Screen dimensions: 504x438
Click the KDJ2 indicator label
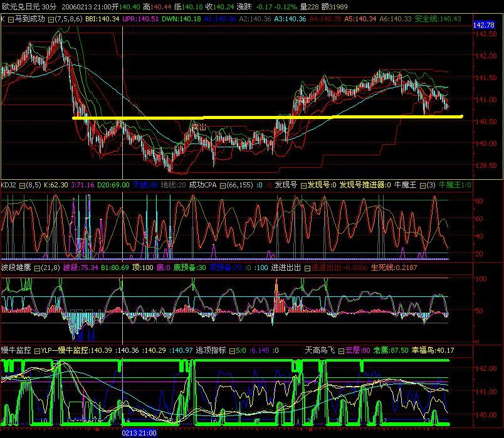pyautogui.click(x=8, y=185)
